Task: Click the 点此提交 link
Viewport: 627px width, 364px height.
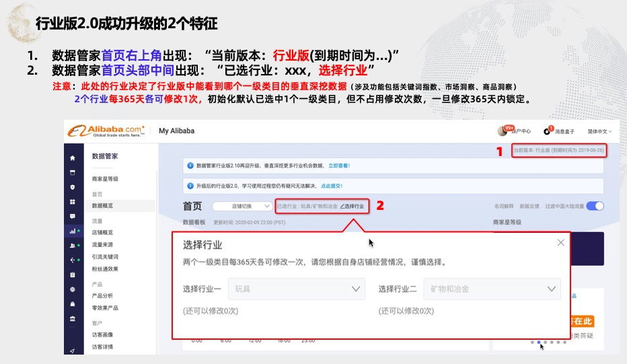Action: coord(332,186)
